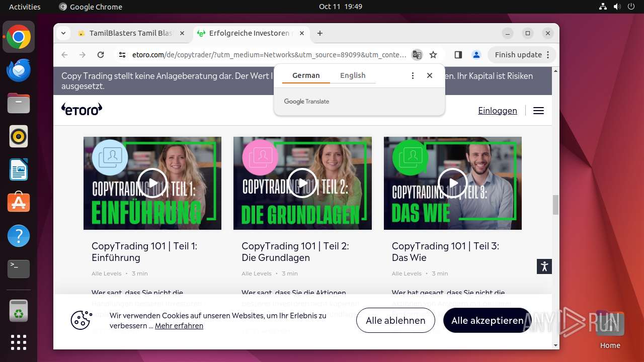Click the page vertical scrollbar thumb
644x362 pixels.
tap(555, 205)
